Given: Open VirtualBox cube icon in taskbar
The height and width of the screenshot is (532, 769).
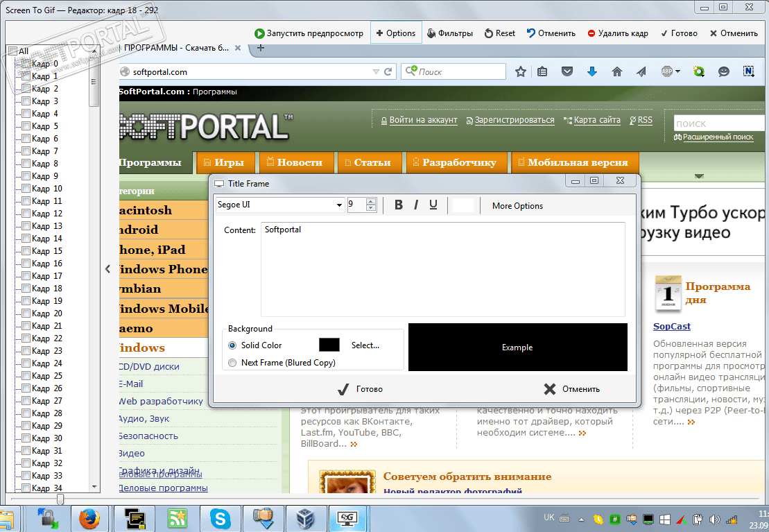Looking at the screenshot, I should pos(305,518).
